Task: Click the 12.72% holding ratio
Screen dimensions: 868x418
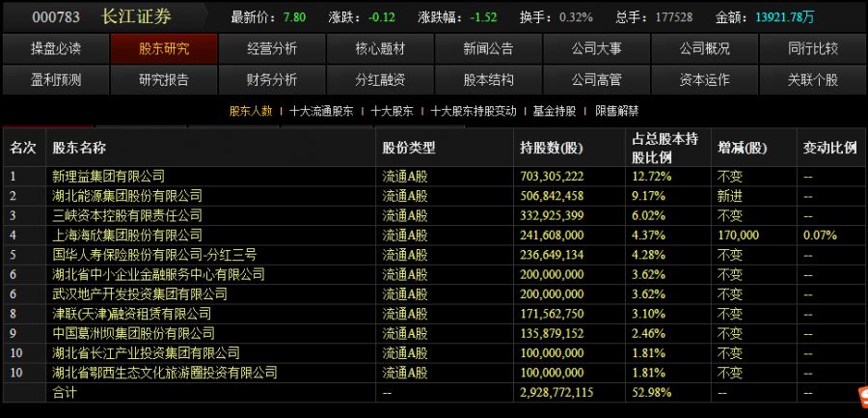Action: [x=652, y=177]
